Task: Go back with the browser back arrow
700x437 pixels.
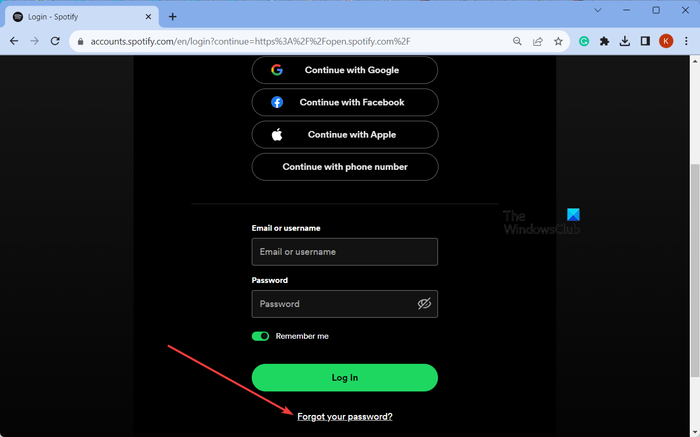Action: click(x=14, y=41)
